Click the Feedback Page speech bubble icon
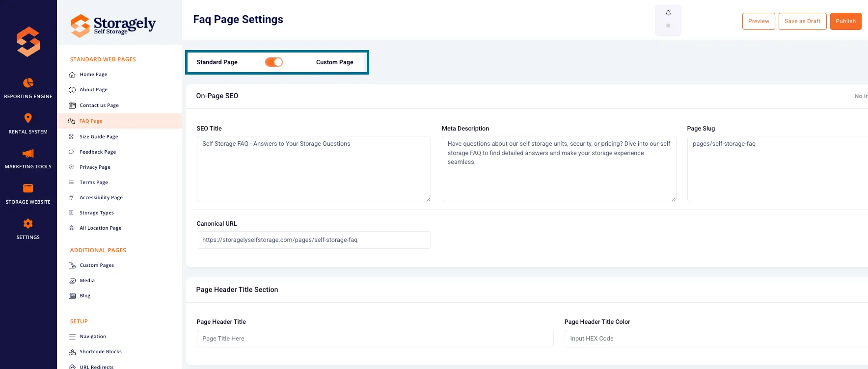 [x=71, y=152]
